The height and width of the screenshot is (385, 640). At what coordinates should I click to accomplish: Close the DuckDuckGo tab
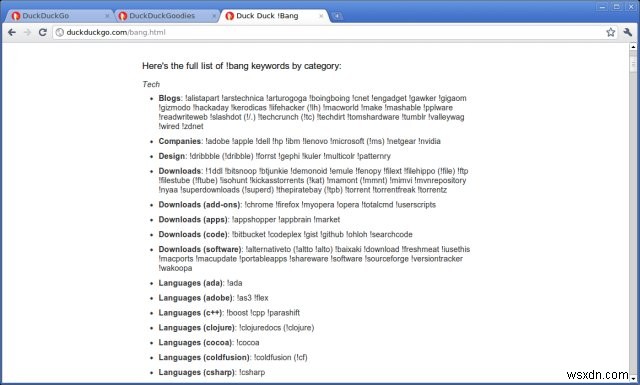coord(107,16)
